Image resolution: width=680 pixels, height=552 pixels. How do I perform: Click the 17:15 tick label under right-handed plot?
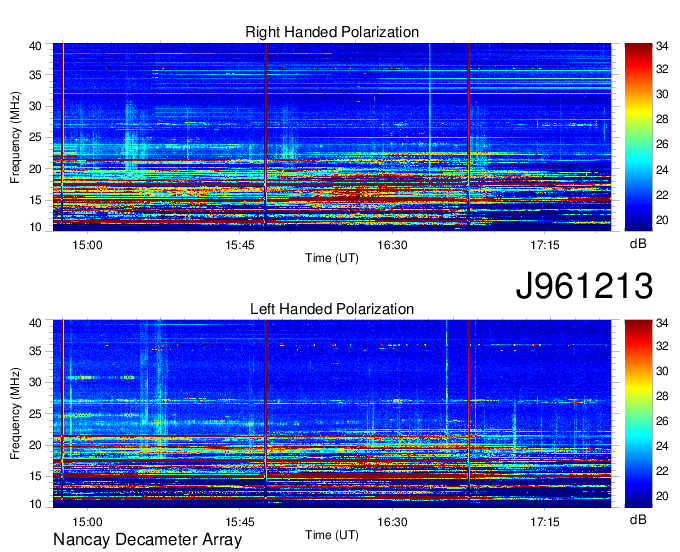545,245
